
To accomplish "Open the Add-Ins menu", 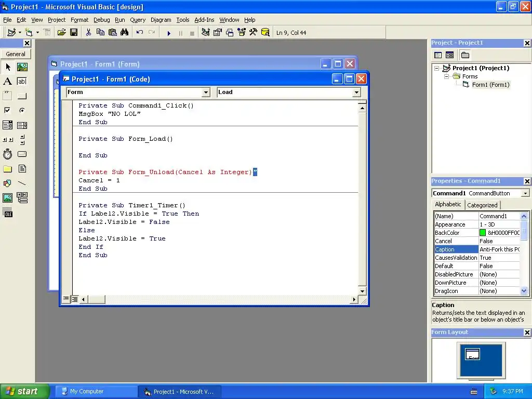I will tap(204, 20).
